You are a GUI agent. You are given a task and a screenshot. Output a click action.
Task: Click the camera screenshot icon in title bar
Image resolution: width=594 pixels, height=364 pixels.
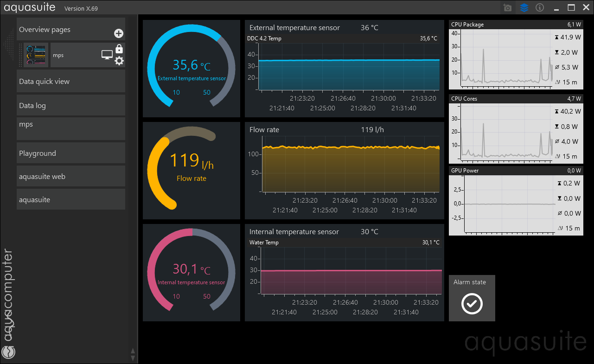(508, 8)
